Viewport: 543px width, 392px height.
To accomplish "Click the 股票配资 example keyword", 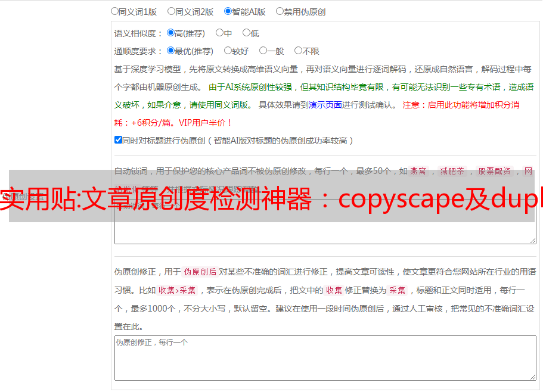I will click(495, 171).
